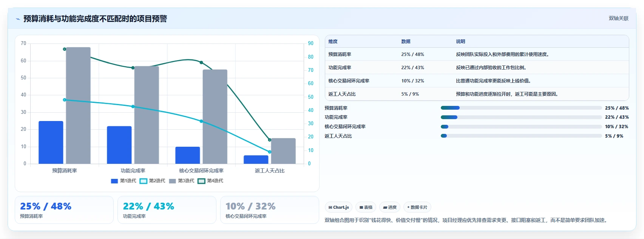Select the gray bar for 返工人天占比
Screen dimensions: 644x239
pyautogui.click(x=283, y=151)
